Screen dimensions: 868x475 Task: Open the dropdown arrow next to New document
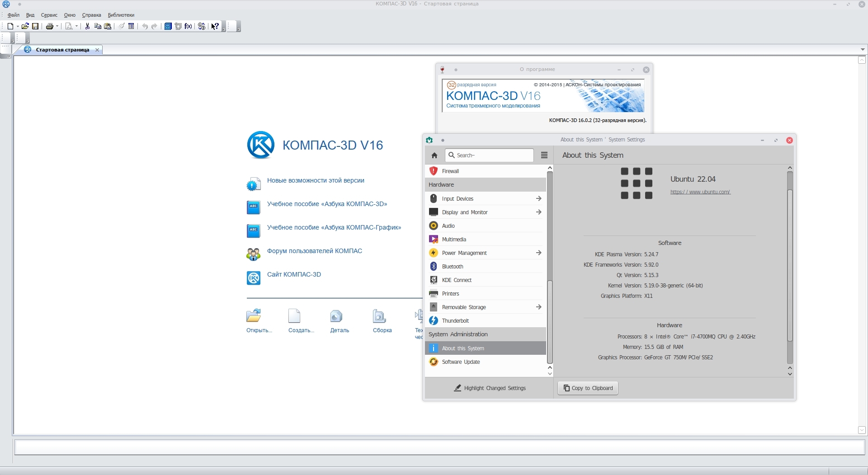coord(18,26)
